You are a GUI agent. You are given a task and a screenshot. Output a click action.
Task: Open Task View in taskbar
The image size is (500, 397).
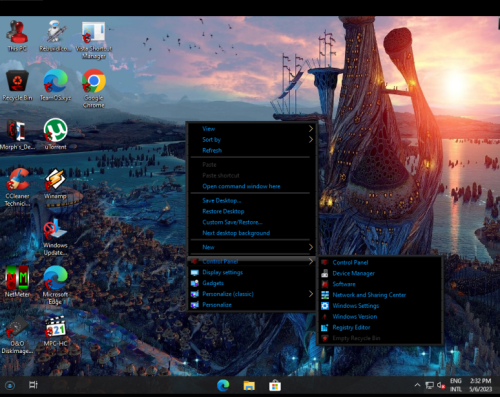(33, 385)
